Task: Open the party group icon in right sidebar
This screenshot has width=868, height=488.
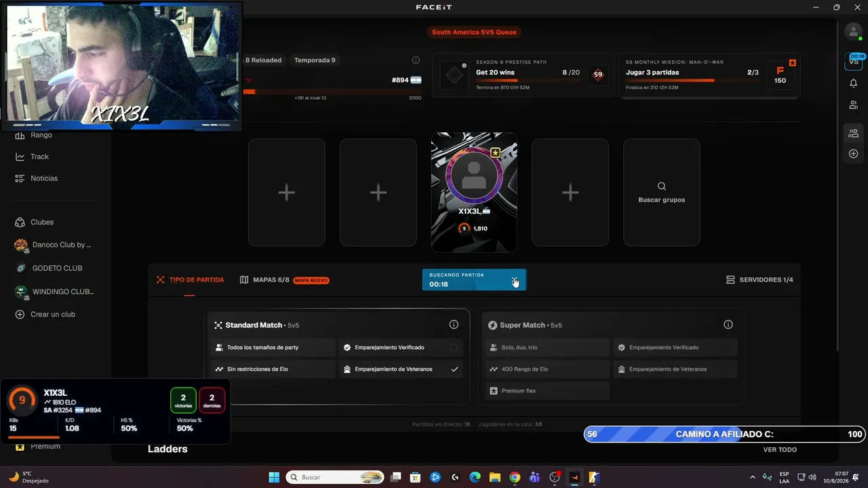Action: (853, 134)
